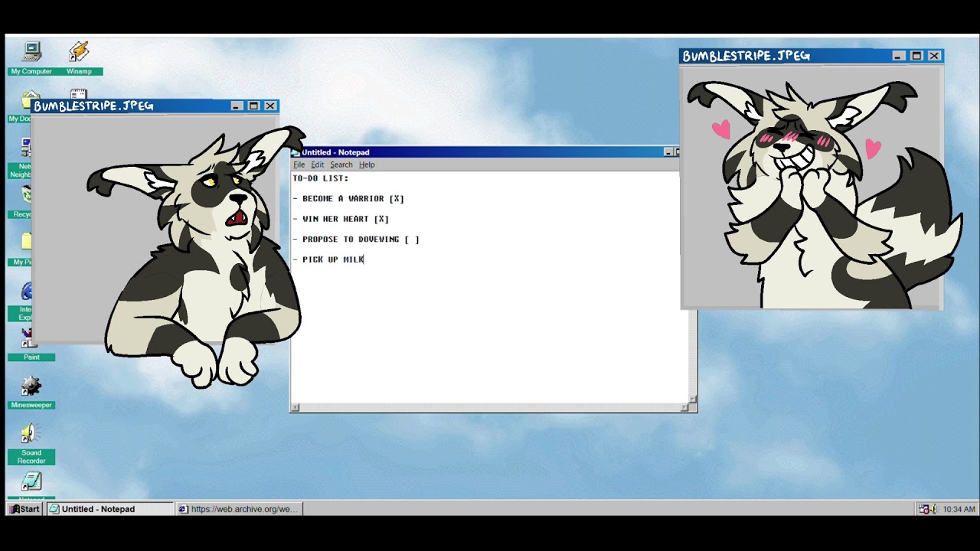Click the 10:34 AM taskbar clock
The image size is (980, 551).
(x=959, y=509)
